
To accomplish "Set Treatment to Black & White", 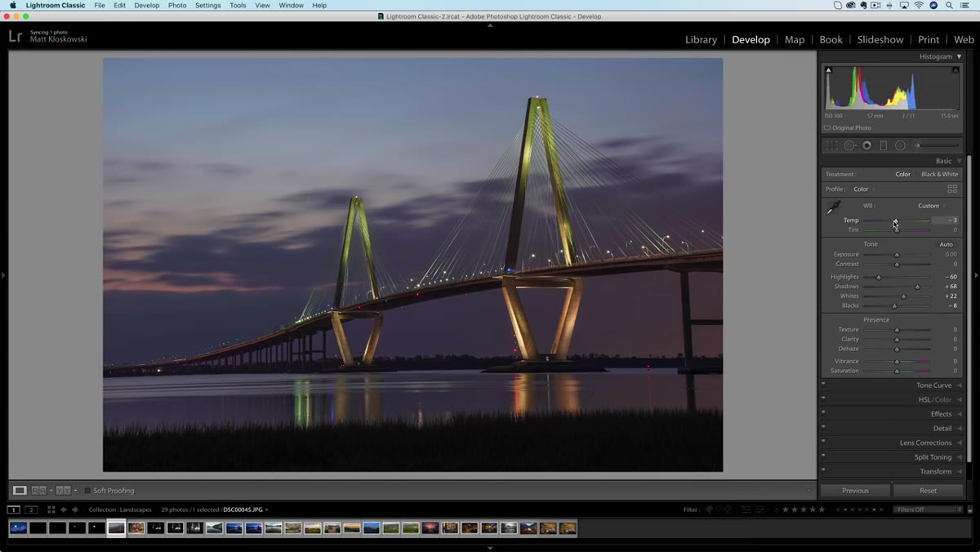I will (939, 174).
